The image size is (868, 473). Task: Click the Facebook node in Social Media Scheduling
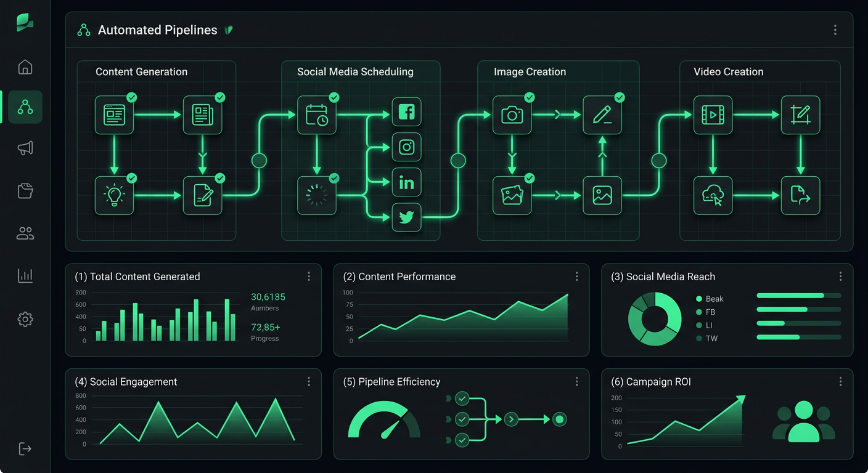click(x=406, y=111)
